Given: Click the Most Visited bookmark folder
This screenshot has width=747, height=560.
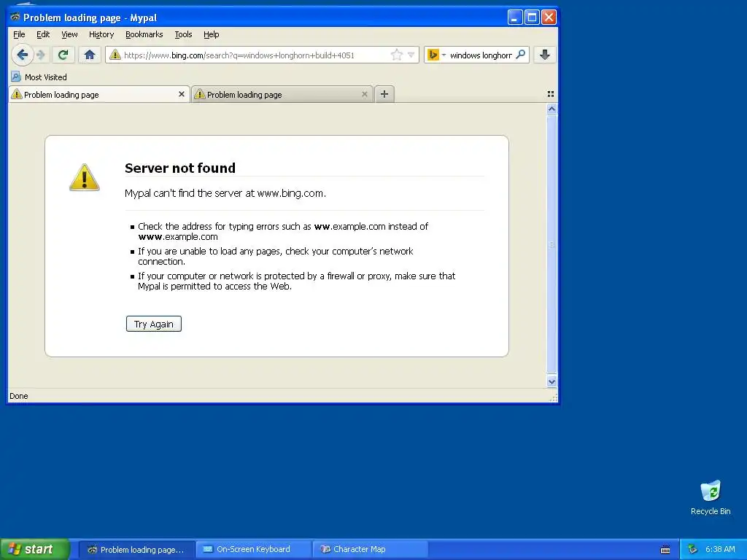Looking at the screenshot, I should point(39,77).
